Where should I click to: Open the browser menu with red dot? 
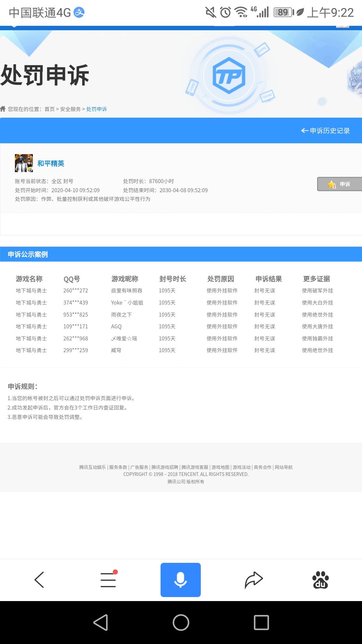[x=108, y=580]
